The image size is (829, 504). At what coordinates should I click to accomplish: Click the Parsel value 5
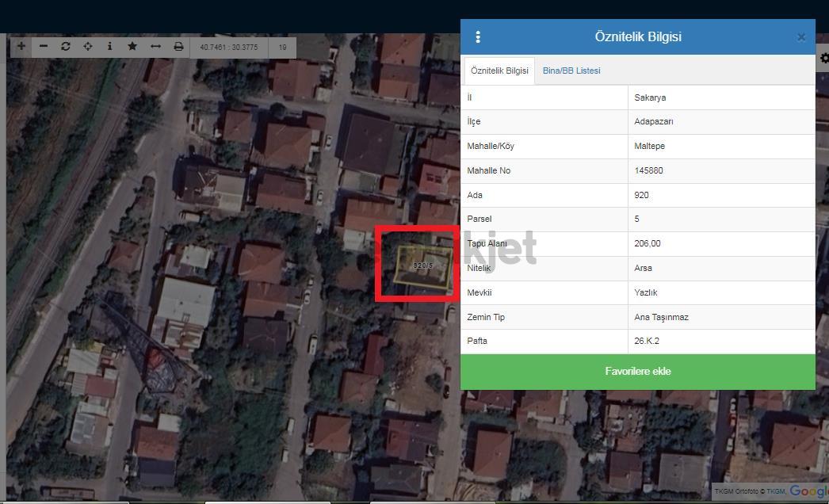(636, 219)
